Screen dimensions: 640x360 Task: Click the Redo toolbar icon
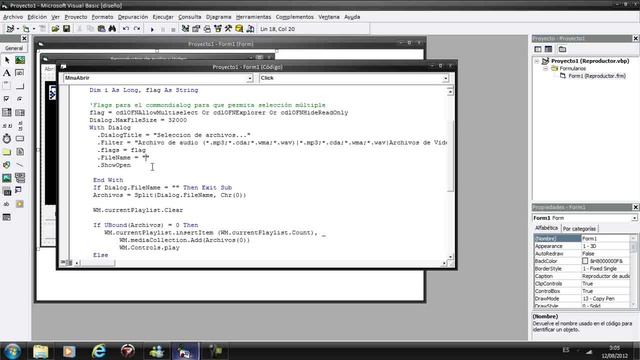137,29
